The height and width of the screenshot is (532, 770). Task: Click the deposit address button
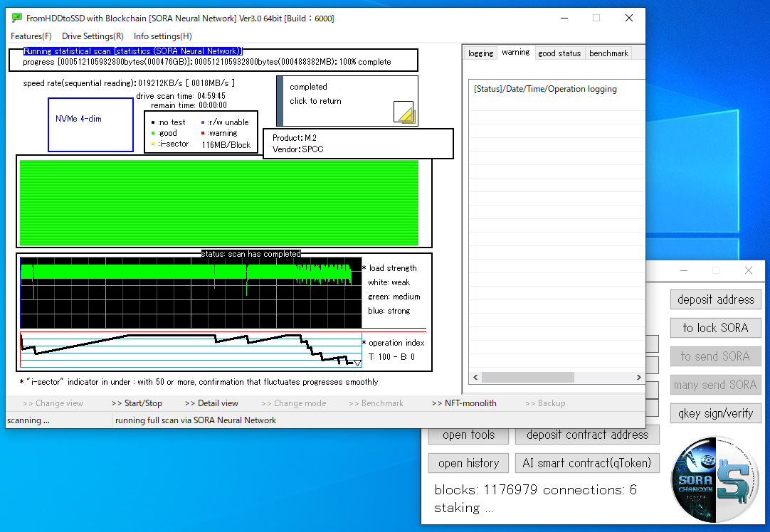(715, 299)
